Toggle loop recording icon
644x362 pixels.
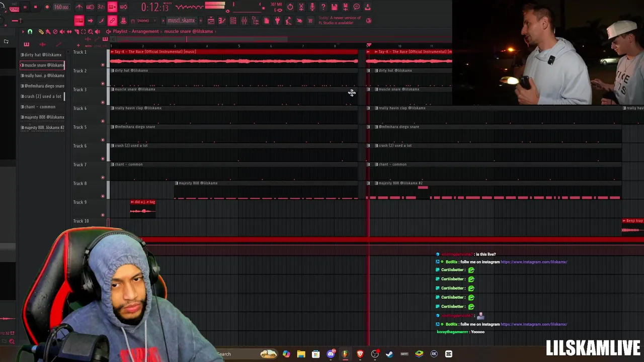(x=123, y=7)
